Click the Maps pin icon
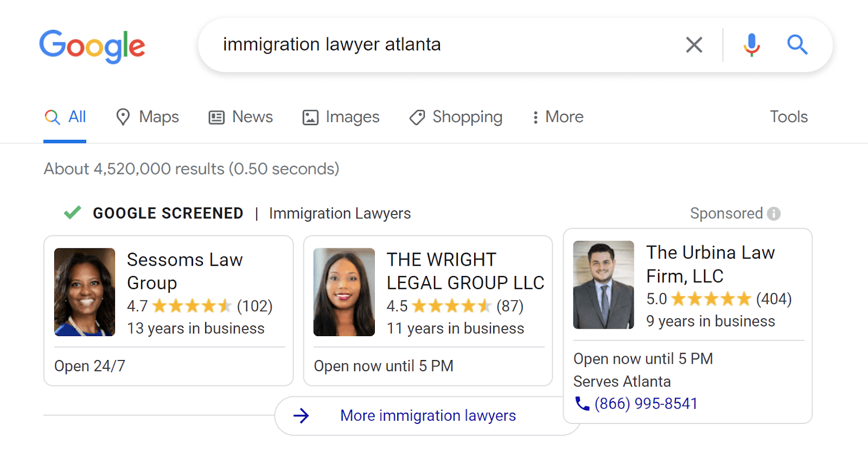The height and width of the screenshot is (463, 868). pos(123,117)
